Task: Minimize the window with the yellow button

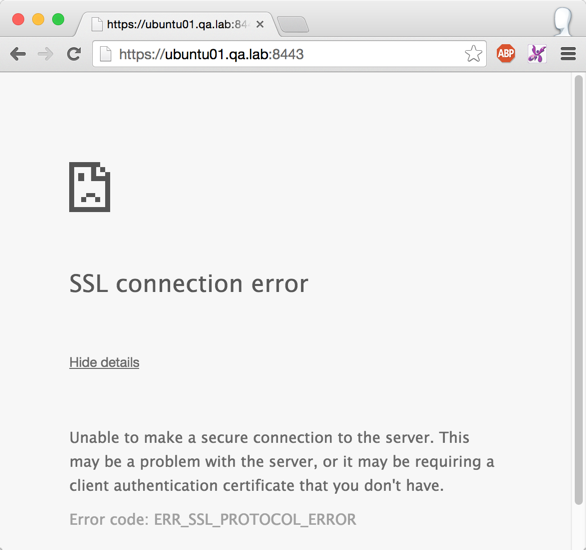Action: coord(38,19)
